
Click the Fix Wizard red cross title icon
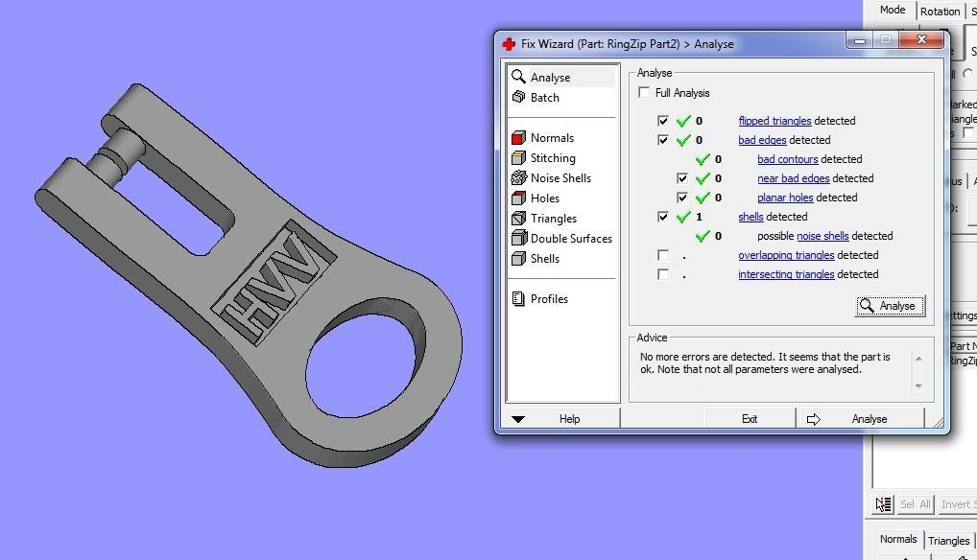click(x=509, y=44)
